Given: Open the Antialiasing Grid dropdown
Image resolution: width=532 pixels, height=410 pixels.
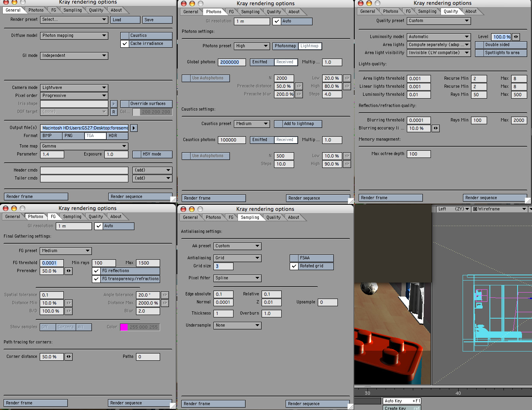Looking at the screenshot, I should [238, 258].
